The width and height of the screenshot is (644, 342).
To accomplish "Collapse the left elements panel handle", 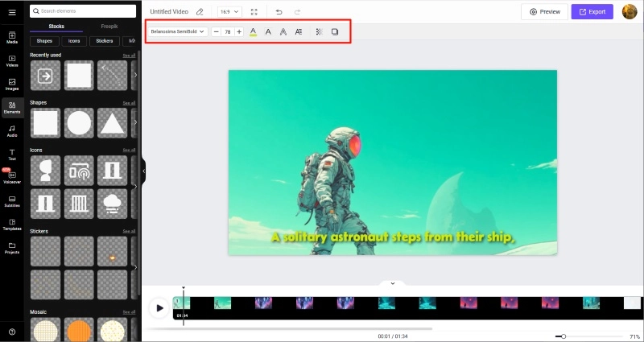I will click(x=144, y=171).
